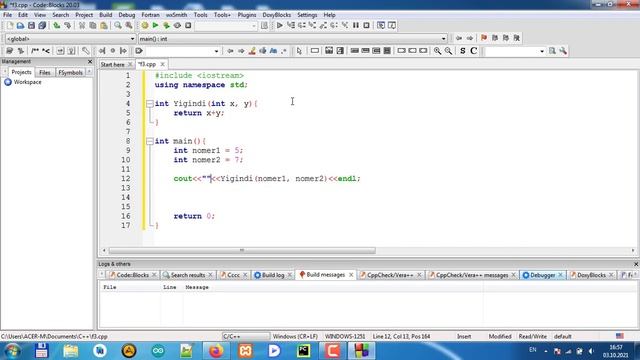Image resolution: width=640 pixels, height=360 pixels.
Task: Click the toggle source 'S' icon
Action: 462,51
